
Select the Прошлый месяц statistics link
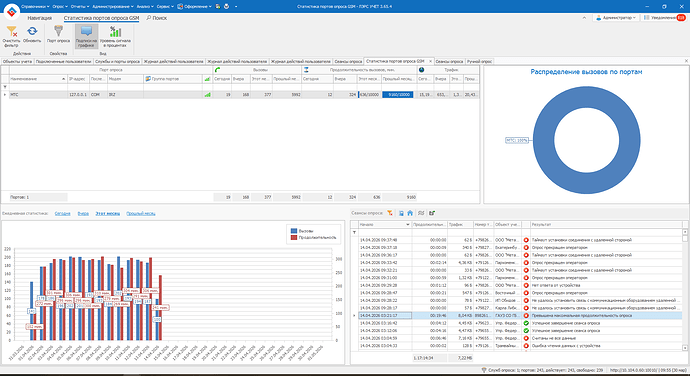pyautogui.click(x=141, y=214)
